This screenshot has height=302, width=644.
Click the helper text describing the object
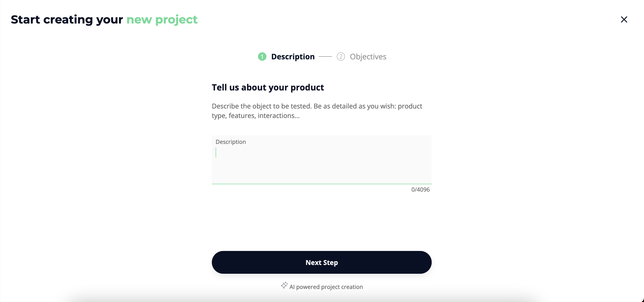click(x=317, y=106)
